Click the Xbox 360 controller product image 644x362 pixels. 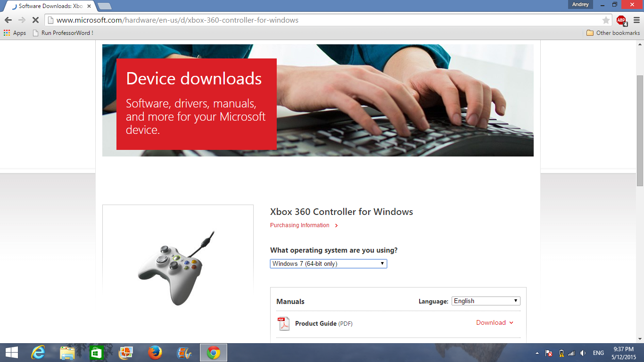[x=176, y=268]
